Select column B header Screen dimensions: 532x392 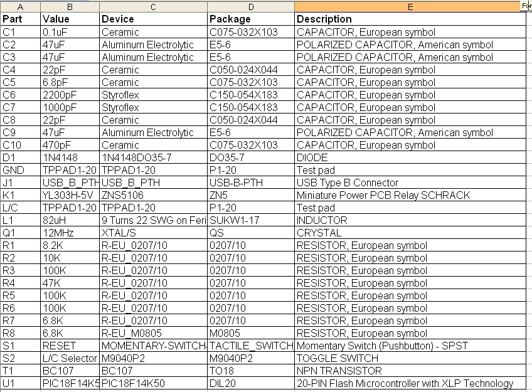click(70, 7)
